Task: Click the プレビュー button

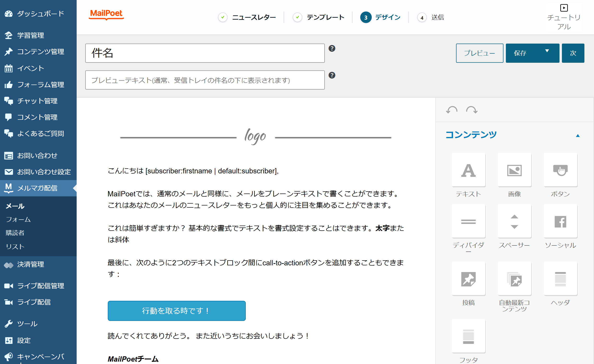Action: [479, 53]
